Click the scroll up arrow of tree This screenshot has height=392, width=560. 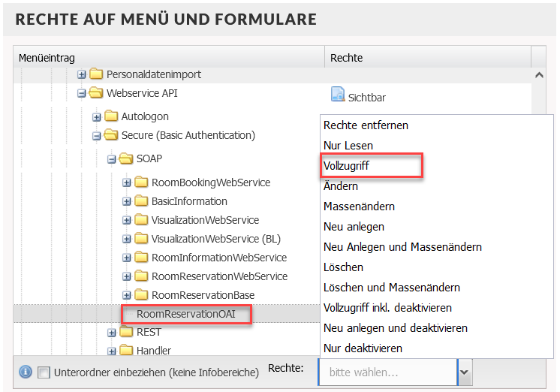coord(539,75)
